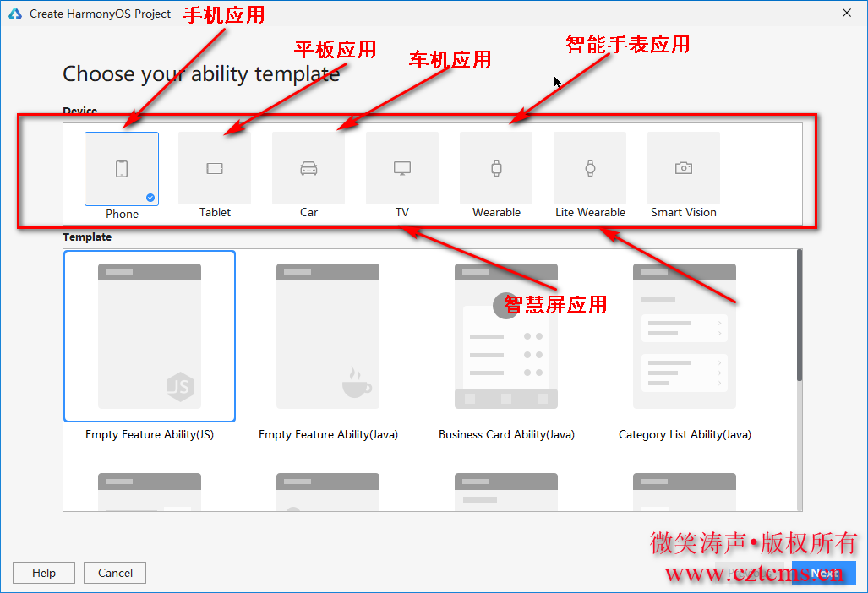The image size is (868, 593).
Task: Select the TV device icon
Action: (x=402, y=168)
